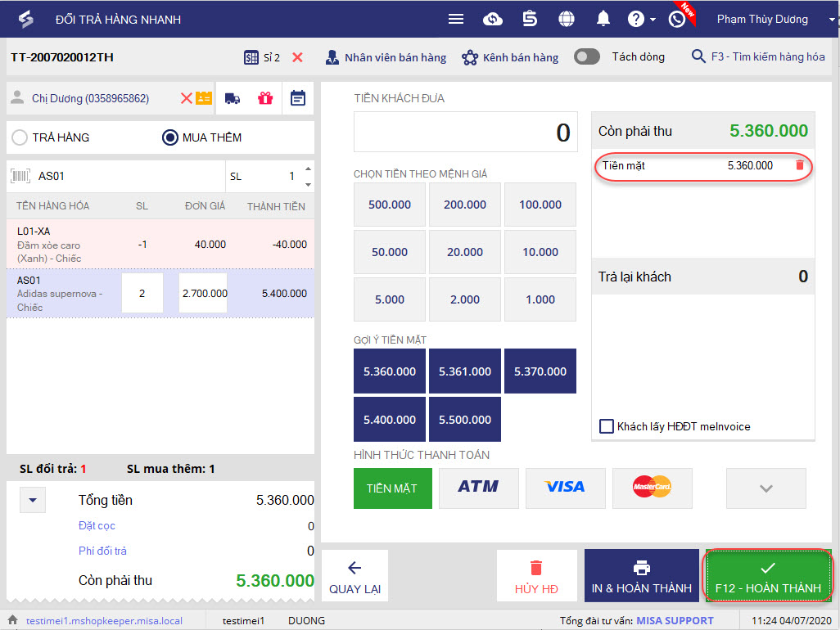The width and height of the screenshot is (840, 630).
Task: Click the barcode AS01 input field
Action: pyautogui.click(x=115, y=176)
